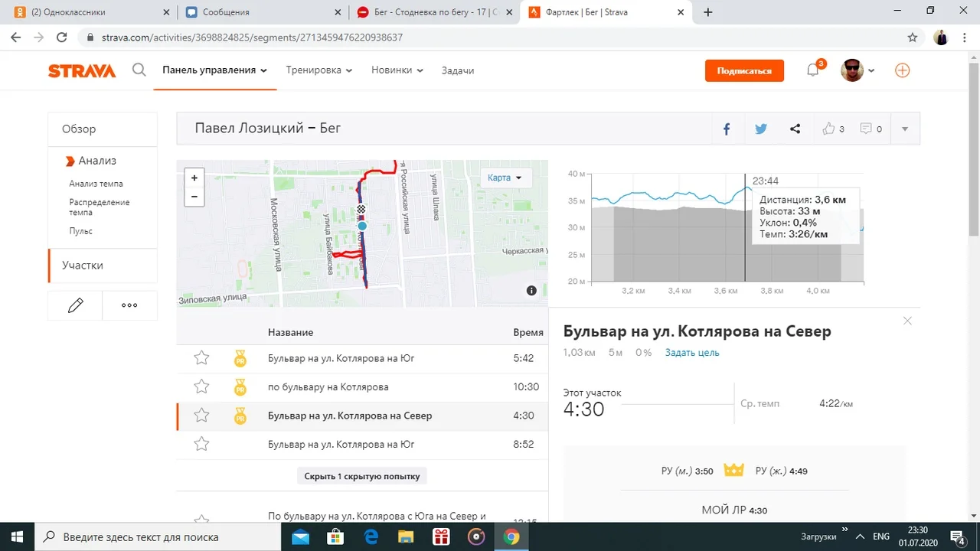Click PR medal for по бульвару на Котлярова
The width and height of the screenshot is (980, 551).
[240, 387]
